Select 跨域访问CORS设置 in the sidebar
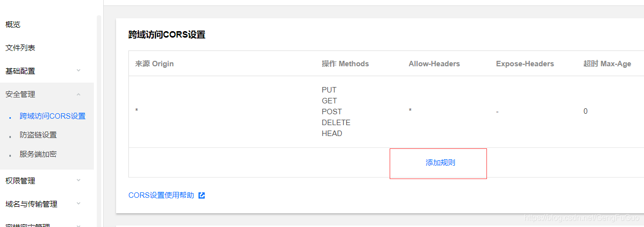This screenshot has height=227, width=644. click(52, 116)
